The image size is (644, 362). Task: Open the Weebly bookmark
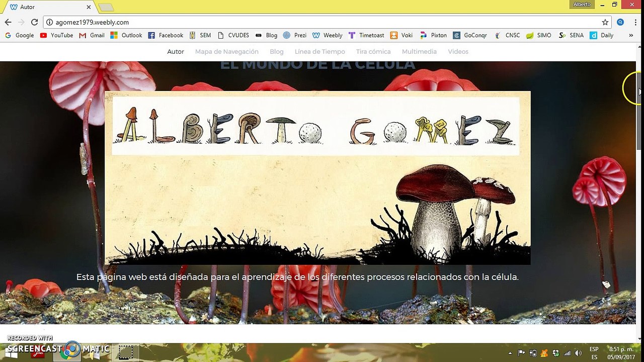(328, 35)
